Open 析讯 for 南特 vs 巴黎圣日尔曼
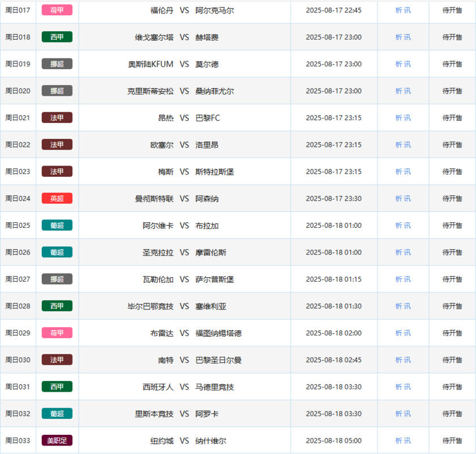 (403, 360)
